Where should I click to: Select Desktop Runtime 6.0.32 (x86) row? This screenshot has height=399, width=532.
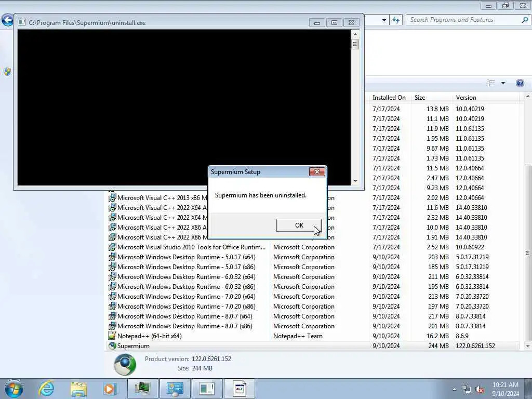pos(312,287)
